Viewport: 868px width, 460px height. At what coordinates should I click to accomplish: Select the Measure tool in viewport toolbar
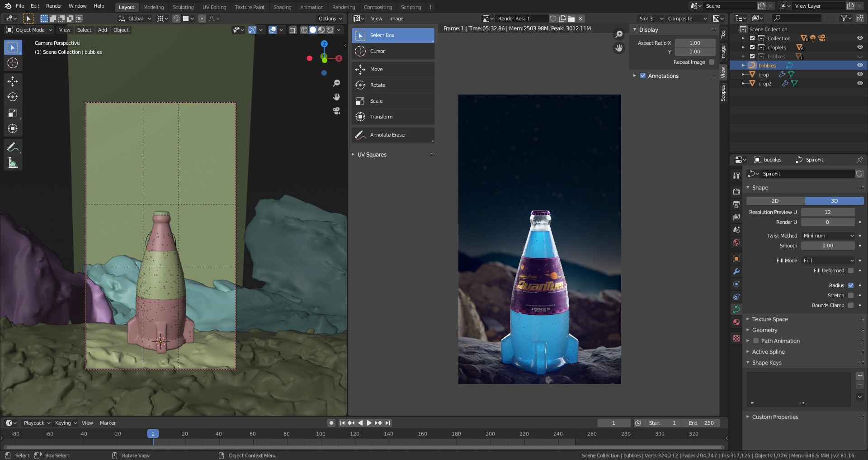tap(13, 163)
